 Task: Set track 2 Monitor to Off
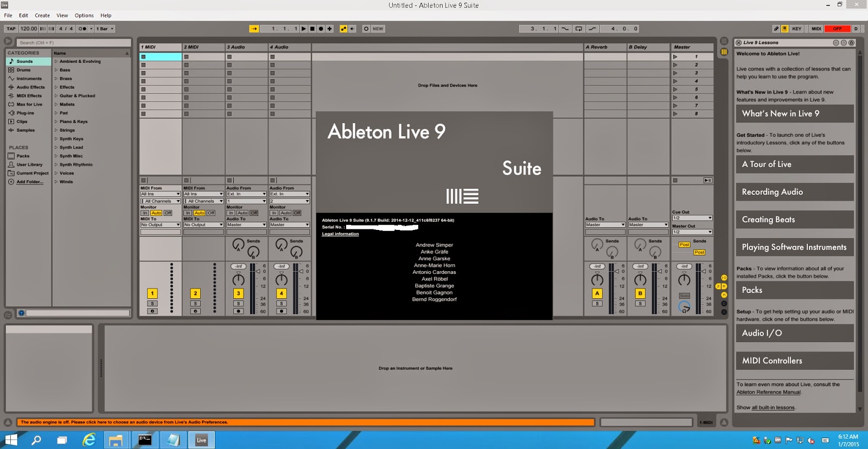tap(211, 213)
